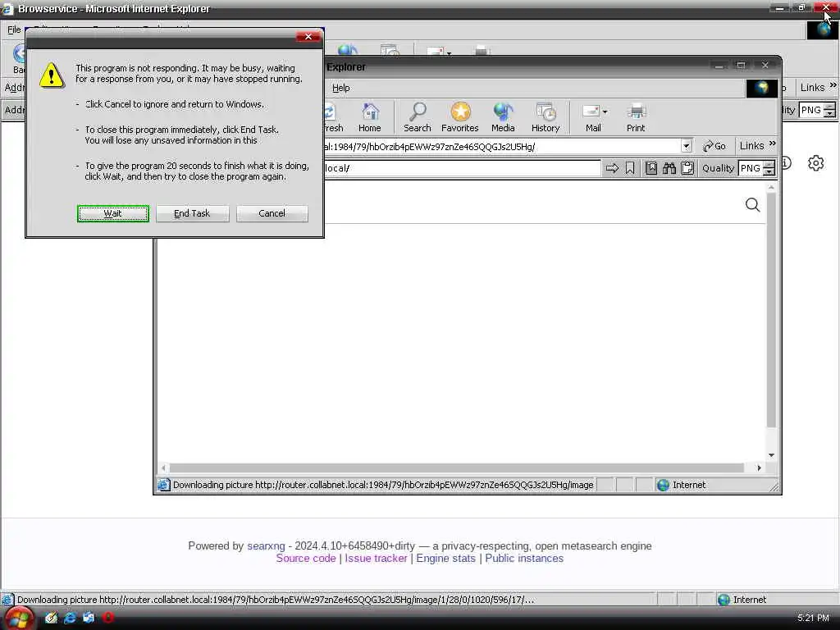Close the not-responding dialog with red X

(x=308, y=36)
